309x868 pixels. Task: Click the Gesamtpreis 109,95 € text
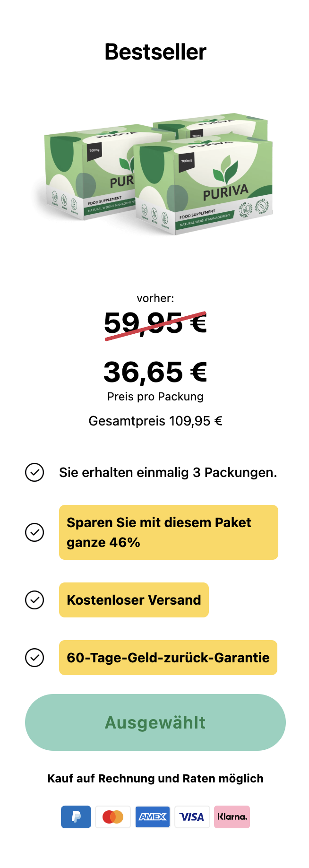pyautogui.click(x=155, y=421)
